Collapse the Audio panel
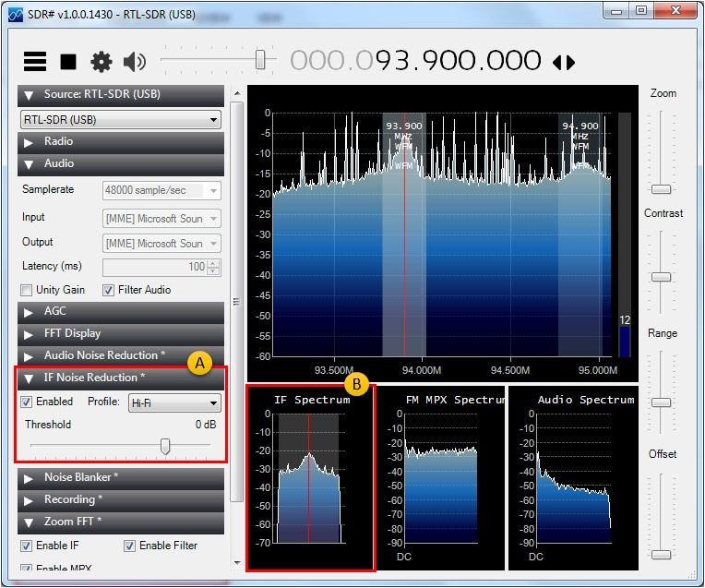This screenshot has width=705, height=588. coord(121,163)
